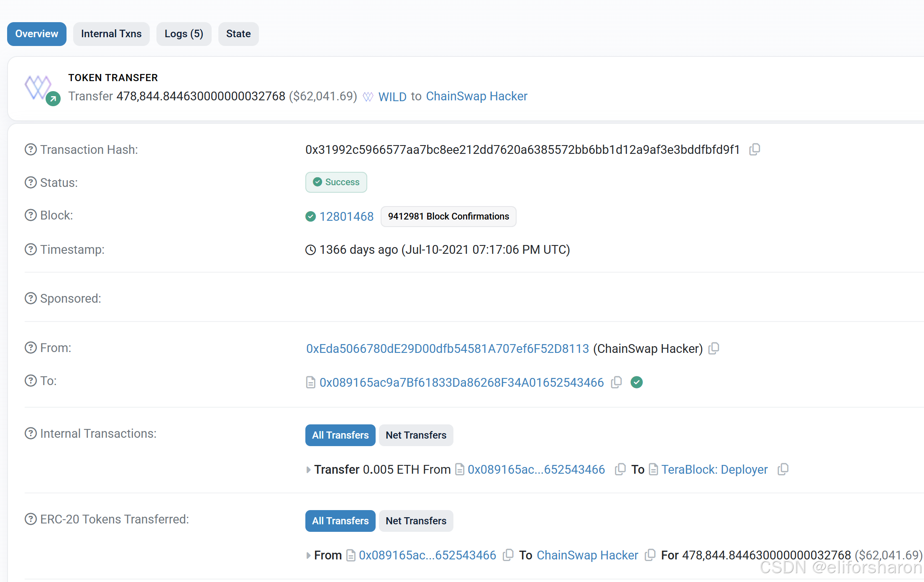Copy ChainSwap Hacker address in ERC-20 row
Image resolution: width=924 pixels, height=582 pixels.
click(x=650, y=555)
